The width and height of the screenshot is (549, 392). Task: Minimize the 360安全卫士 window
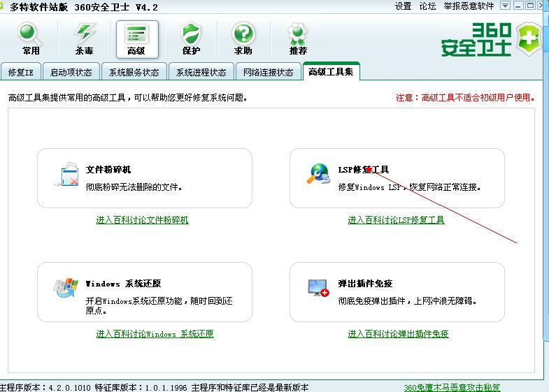coord(518,6)
